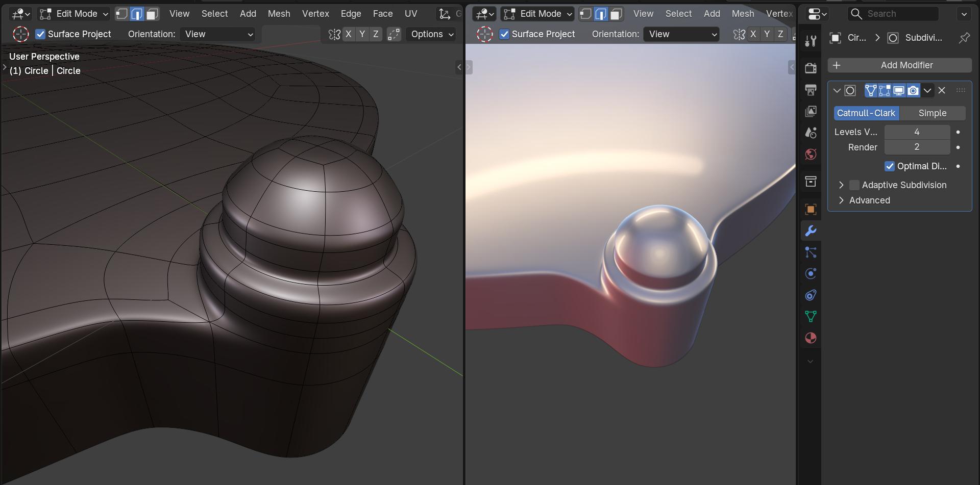980x485 pixels.
Task: Open the Mesh menu in left viewport
Action: [279, 14]
